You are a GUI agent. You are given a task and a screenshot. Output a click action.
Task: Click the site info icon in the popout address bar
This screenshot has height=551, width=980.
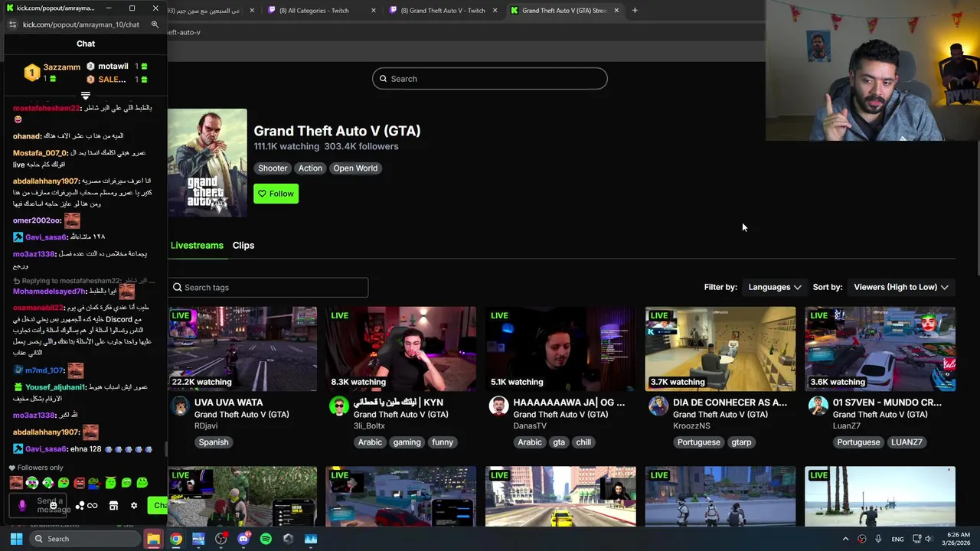click(12, 24)
